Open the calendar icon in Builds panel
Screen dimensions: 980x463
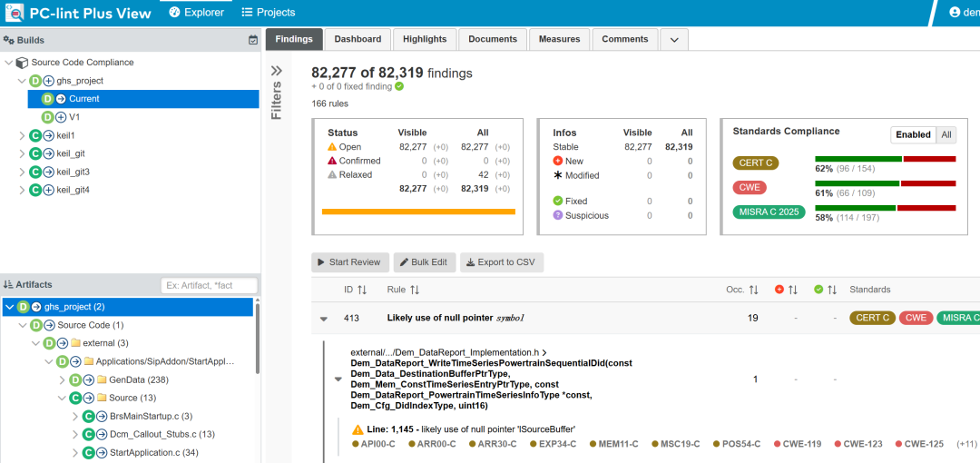pyautogui.click(x=252, y=40)
